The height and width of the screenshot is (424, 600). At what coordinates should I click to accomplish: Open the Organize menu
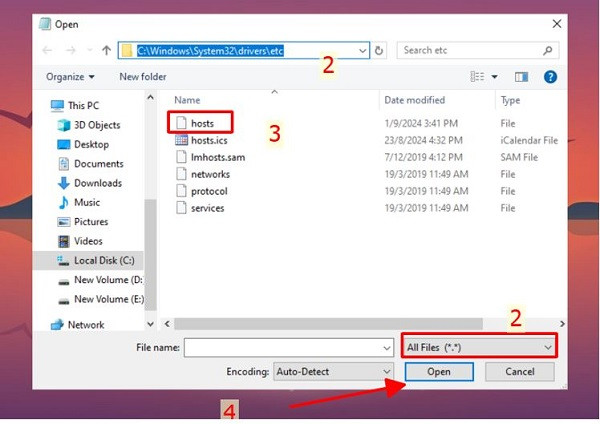(x=70, y=77)
